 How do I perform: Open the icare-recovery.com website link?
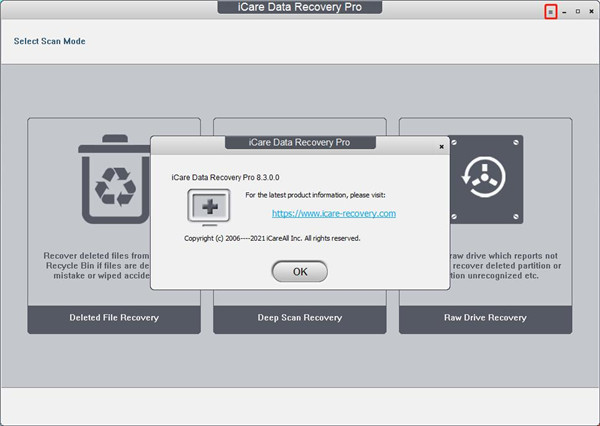click(x=334, y=214)
